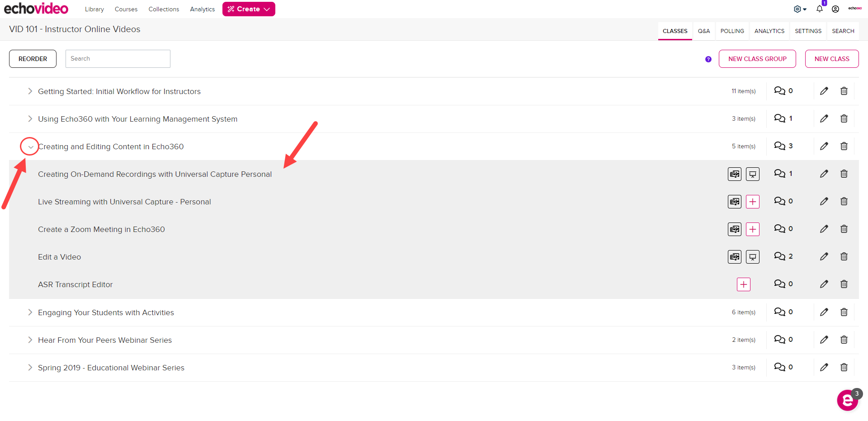The width and height of the screenshot is (868, 421).
Task: Add content to ASR Transcript Editor class
Action: 744,284
